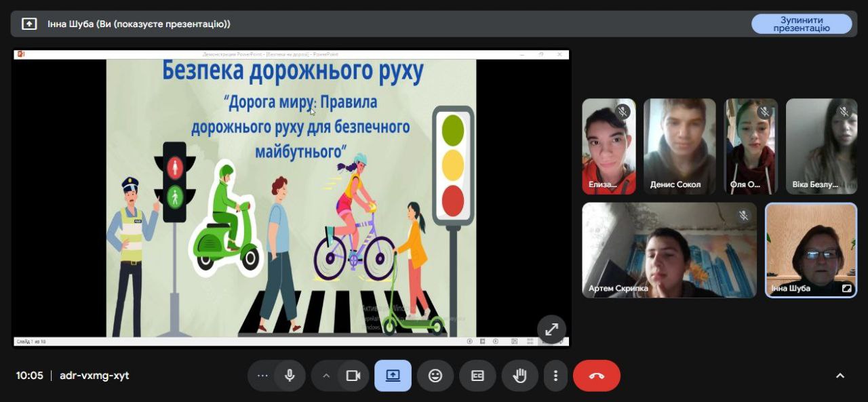The width and height of the screenshot is (868, 402).
Task: Click the Зупинити презентацію button
Action: pyautogui.click(x=801, y=24)
